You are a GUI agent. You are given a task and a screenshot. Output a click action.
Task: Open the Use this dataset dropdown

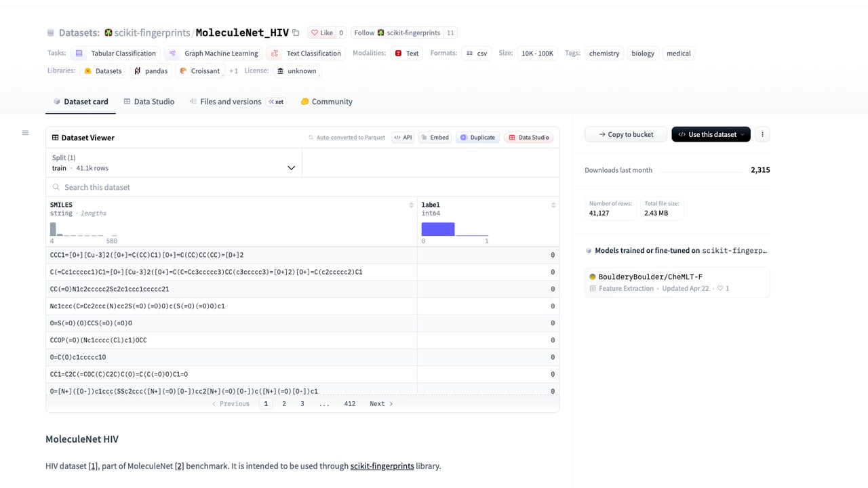[x=711, y=134]
